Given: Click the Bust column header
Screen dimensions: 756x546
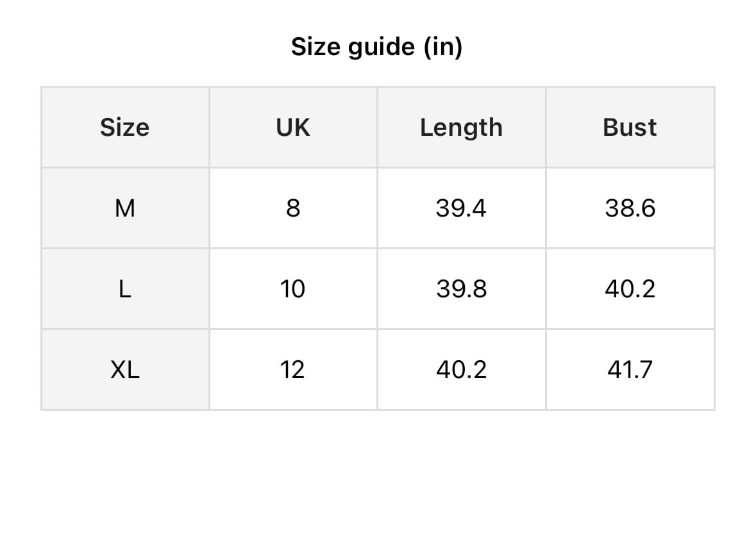Looking at the screenshot, I should pyautogui.click(x=630, y=128).
